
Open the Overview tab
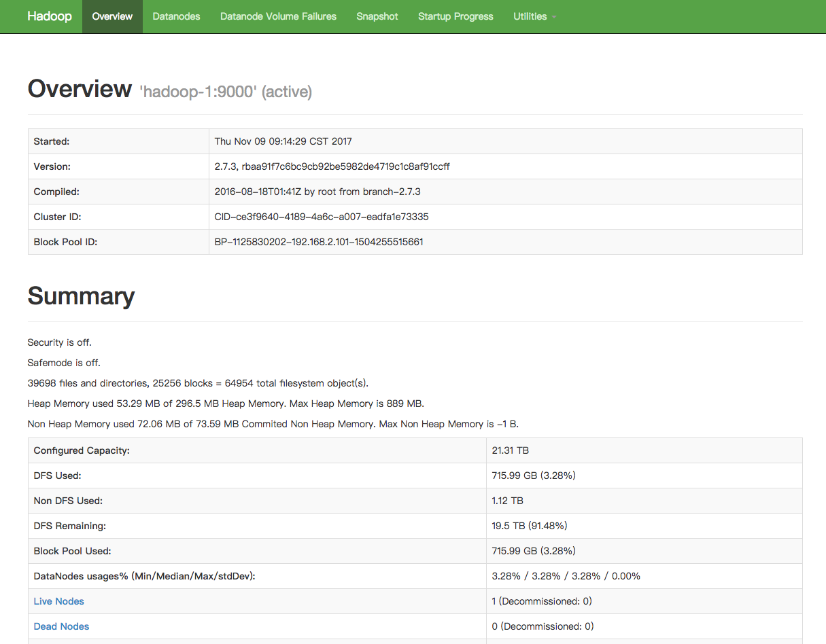[x=112, y=16]
